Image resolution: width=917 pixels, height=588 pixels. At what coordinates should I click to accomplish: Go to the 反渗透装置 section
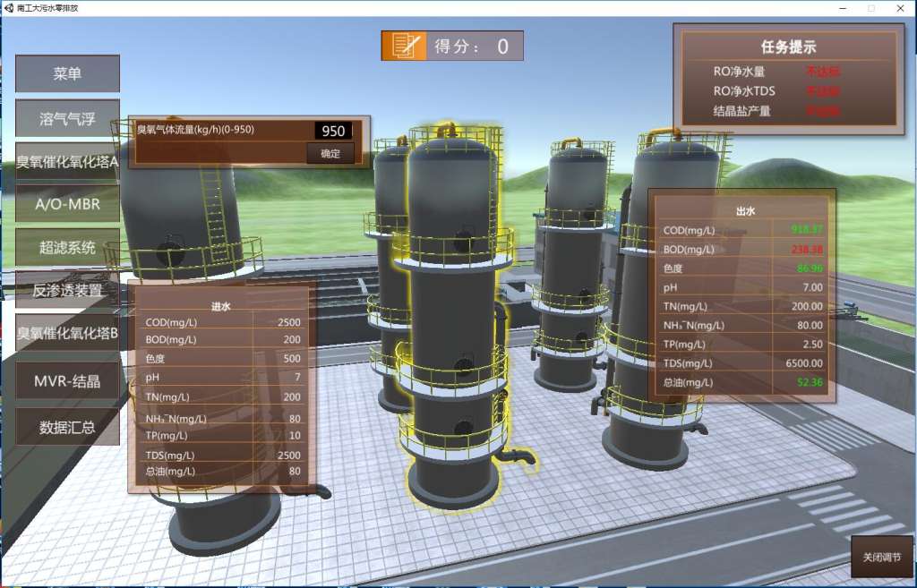(67, 290)
